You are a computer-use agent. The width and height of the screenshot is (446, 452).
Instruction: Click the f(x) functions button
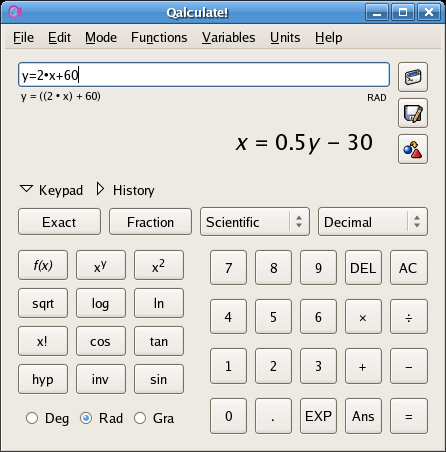tap(43, 265)
